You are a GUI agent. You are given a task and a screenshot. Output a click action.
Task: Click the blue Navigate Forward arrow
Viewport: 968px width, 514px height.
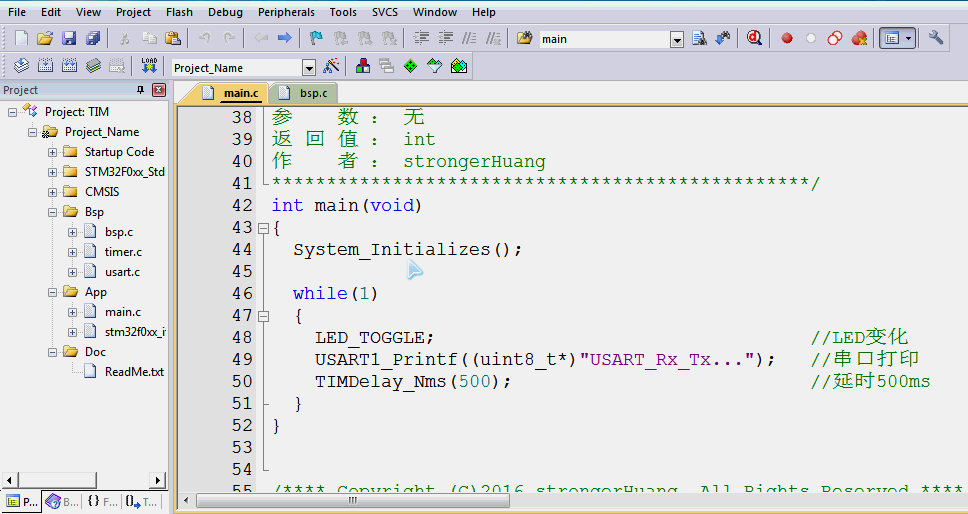(x=285, y=38)
